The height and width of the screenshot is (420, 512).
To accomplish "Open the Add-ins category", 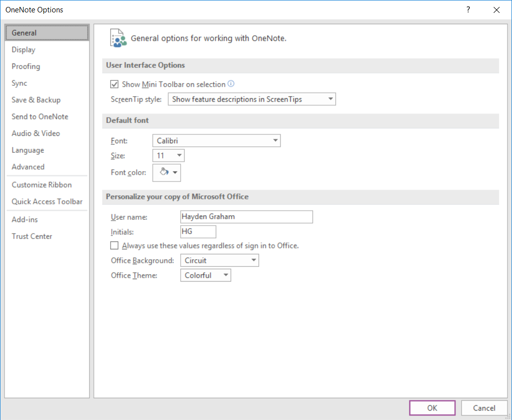I will (x=47, y=220).
